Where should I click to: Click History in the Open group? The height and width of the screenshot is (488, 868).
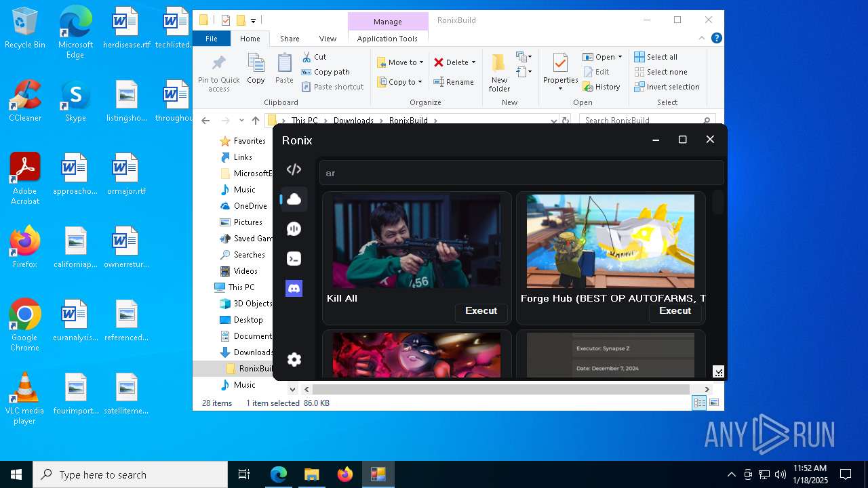tap(601, 87)
